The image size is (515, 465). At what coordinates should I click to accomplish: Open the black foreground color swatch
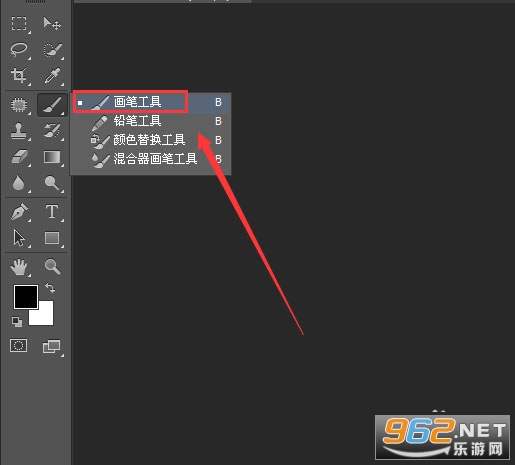(25, 297)
